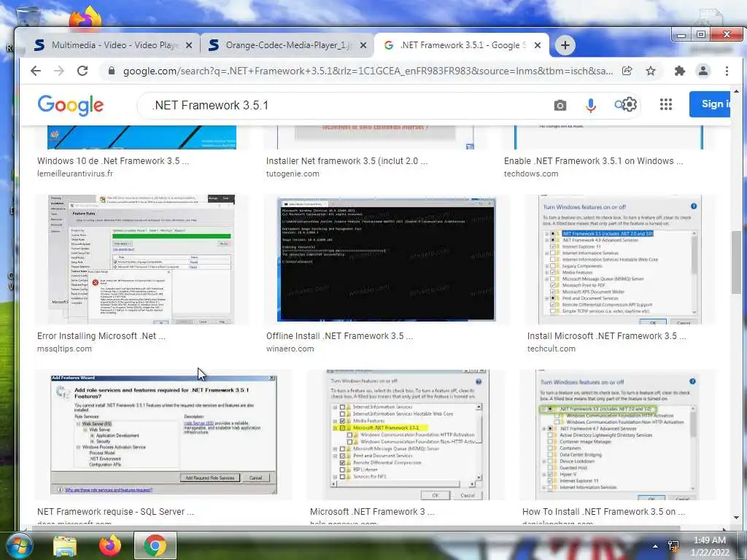Open 'Enable .NET Framework 3.5.1 on Windows' result
The image size is (747, 560).
click(x=594, y=161)
